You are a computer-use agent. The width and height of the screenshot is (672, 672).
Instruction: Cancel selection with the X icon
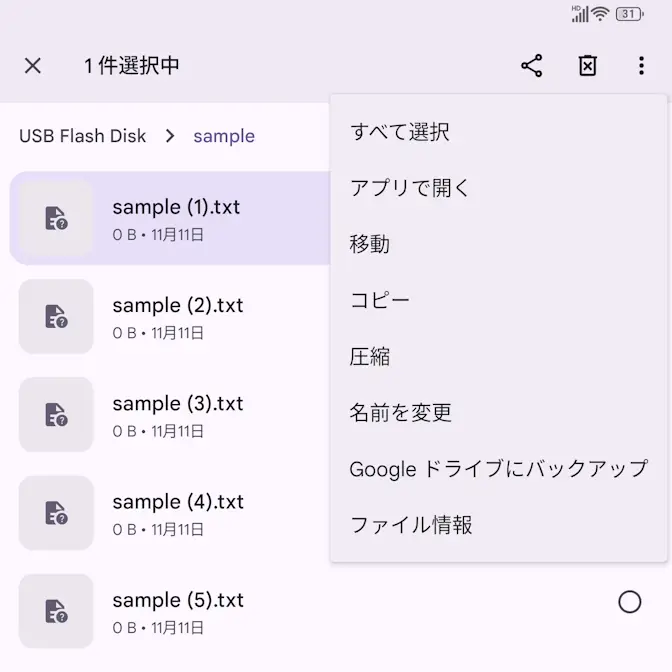coord(33,66)
